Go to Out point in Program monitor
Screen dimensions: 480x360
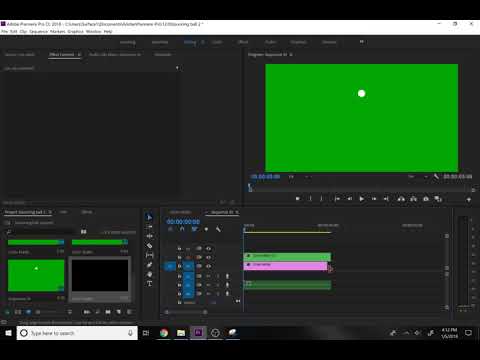point(386,199)
